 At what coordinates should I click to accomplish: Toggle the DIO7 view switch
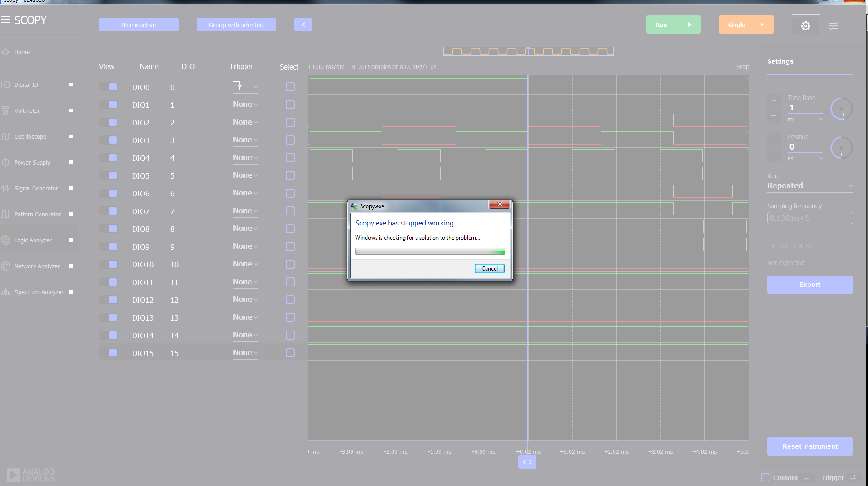[x=109, y=211]
